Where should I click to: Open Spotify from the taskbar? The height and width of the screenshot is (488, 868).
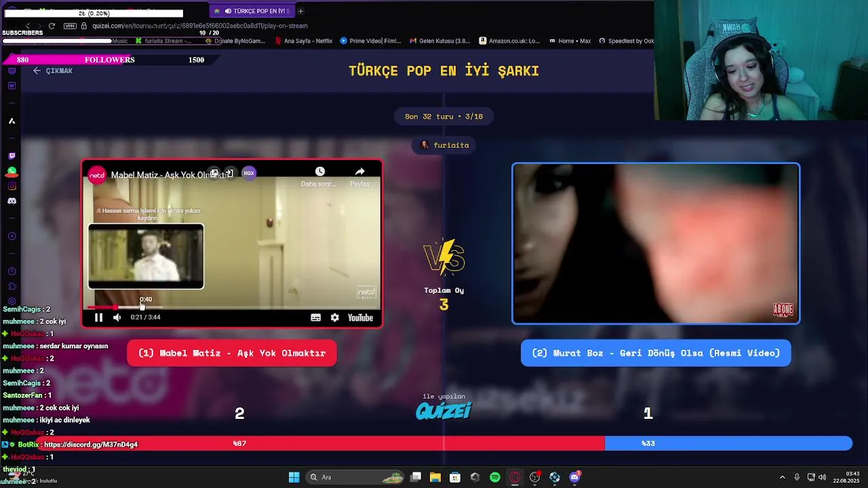click(495, 477)
